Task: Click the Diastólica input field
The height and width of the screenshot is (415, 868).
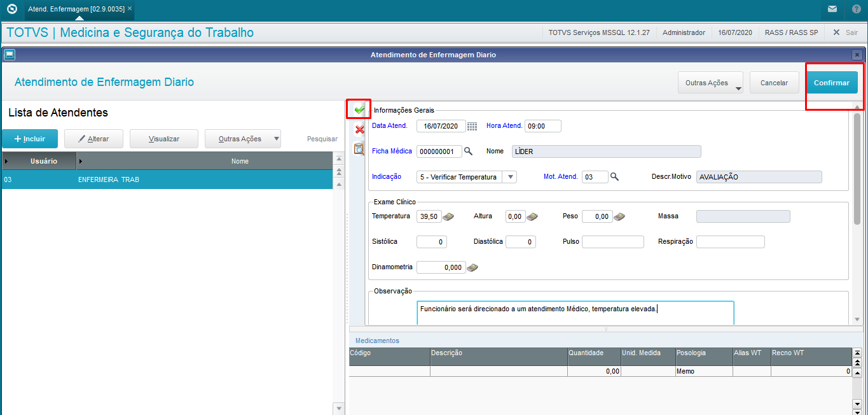Action: tap(521, 242)
